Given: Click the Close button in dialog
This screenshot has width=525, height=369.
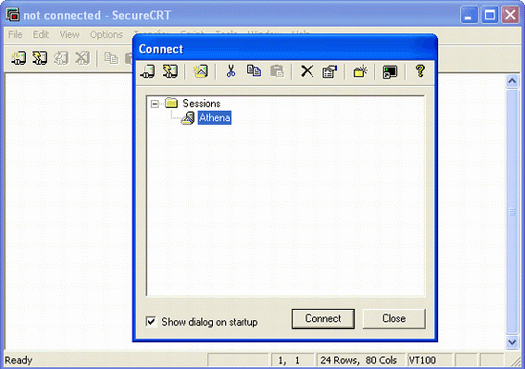Looking at the screenshot, I should click(394, 318).
